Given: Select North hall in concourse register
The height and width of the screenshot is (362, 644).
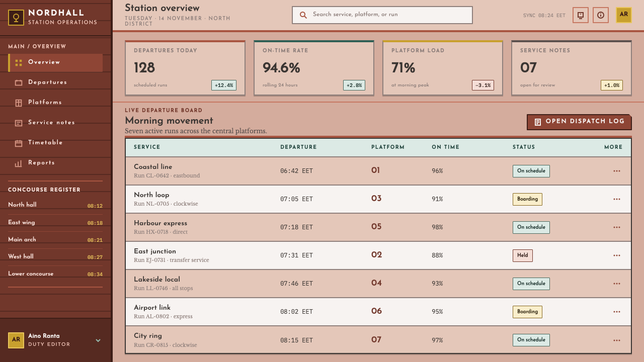Looking at the screenshot, I should [55, 205].
